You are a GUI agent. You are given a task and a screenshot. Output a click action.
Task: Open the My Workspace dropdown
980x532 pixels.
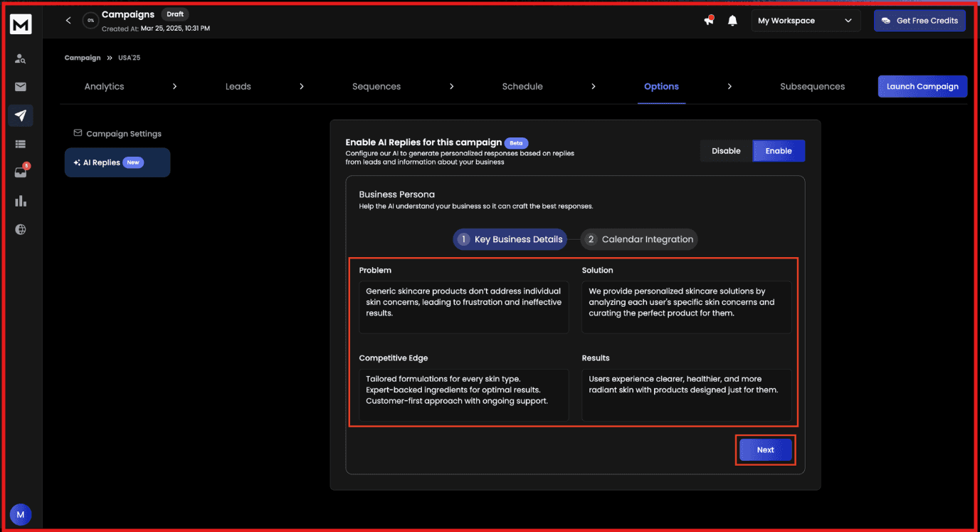click(x=805, y=20)
